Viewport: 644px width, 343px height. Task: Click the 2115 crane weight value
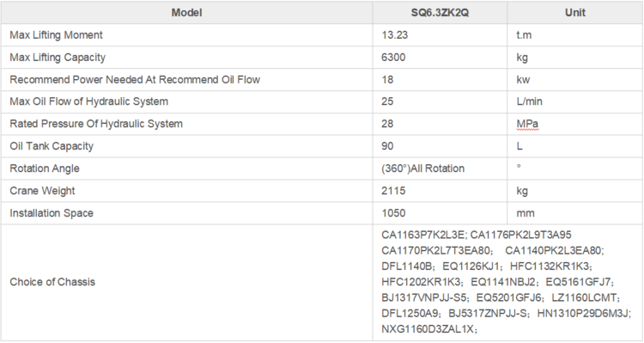coord(393,191)
